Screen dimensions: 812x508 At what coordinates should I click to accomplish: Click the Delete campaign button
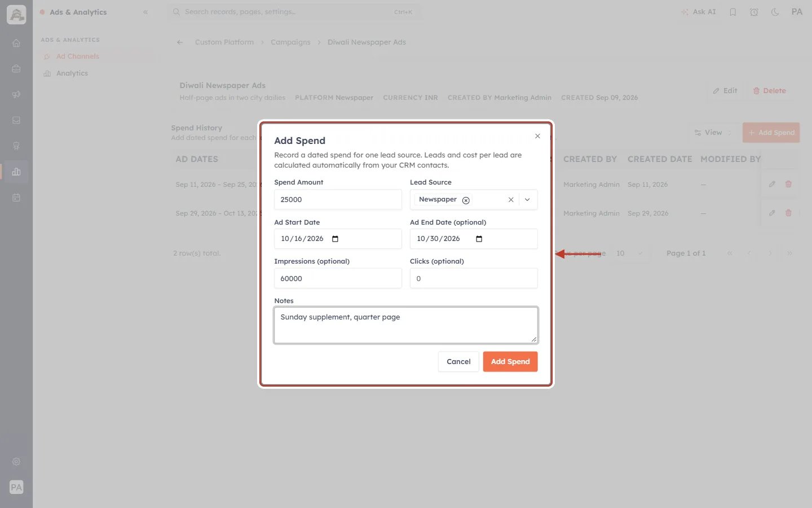769,91
